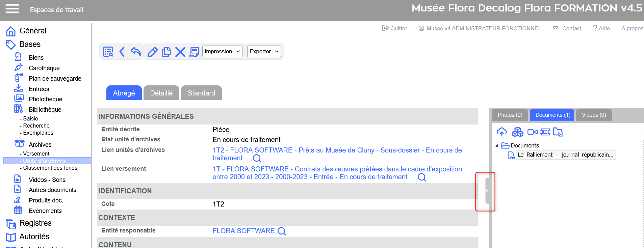The height and width of the screenshot is (248, 644).
Task: Switch to the Détaillé tab
Action: click(161, 93)
